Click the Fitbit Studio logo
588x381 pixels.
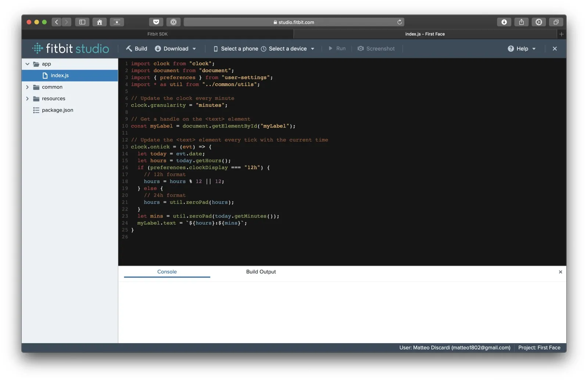click(x=71, y=49)
